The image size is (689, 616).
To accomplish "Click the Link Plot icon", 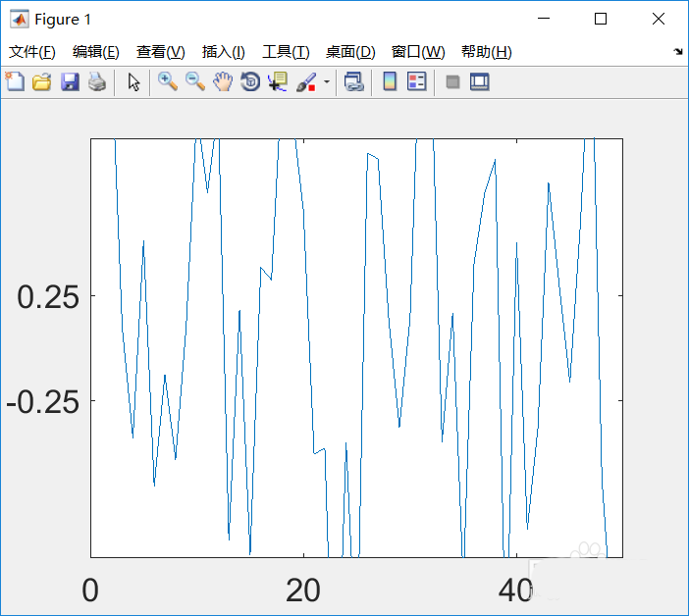I will (354, 82).
